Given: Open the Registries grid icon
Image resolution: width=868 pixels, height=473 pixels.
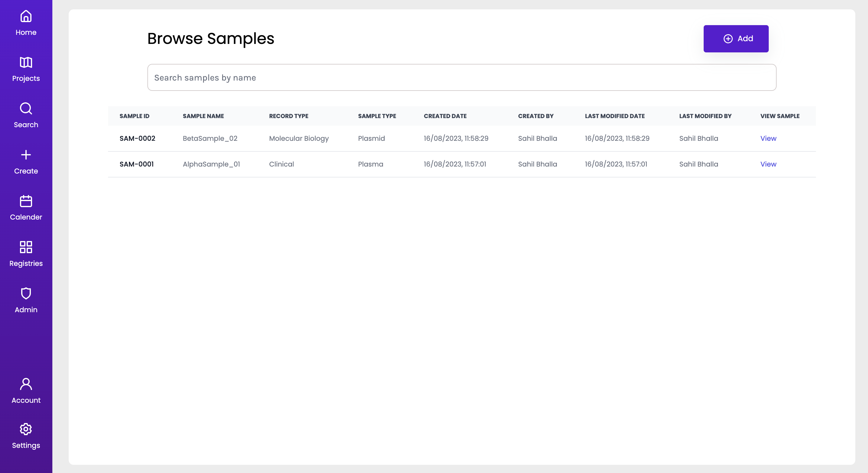Looking at the screenshot, I should 26,247.
